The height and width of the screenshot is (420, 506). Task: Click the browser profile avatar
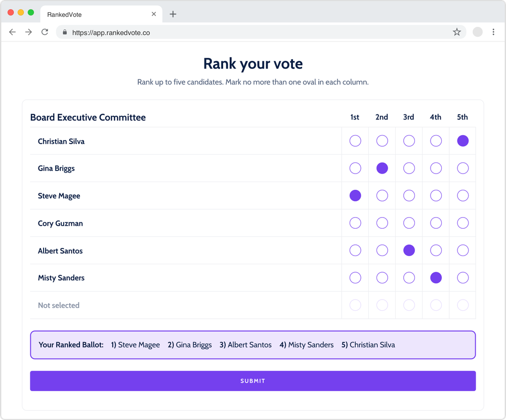[478, 32]
